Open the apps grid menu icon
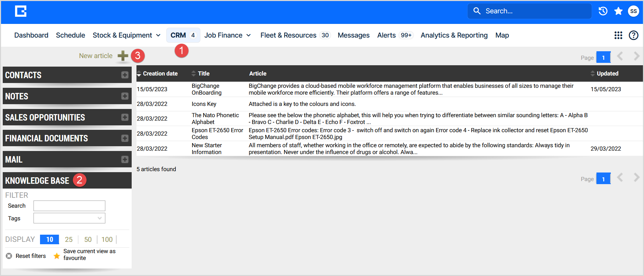 (618, 35)
